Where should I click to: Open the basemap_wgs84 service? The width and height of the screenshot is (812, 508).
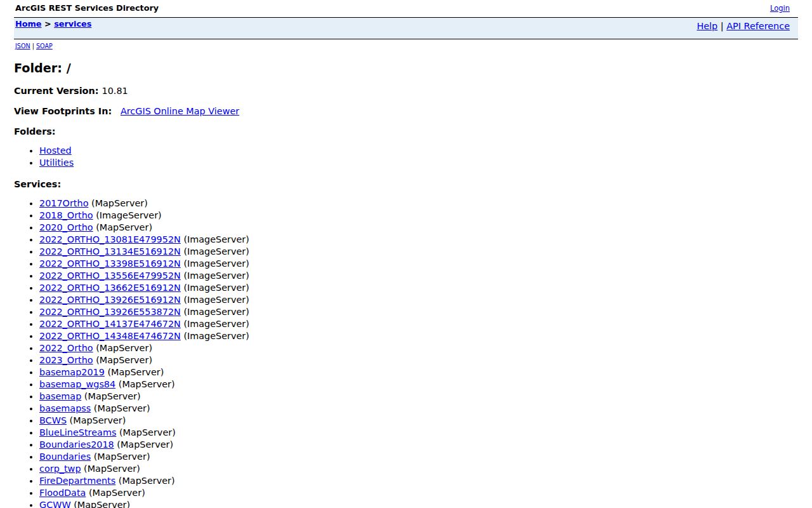click(77, 384)
